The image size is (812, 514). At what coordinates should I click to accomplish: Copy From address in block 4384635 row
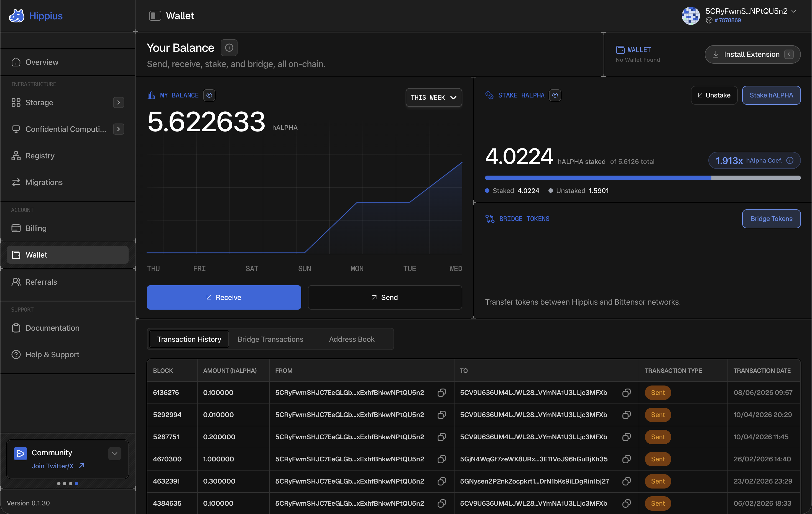[x=441, y=503]
